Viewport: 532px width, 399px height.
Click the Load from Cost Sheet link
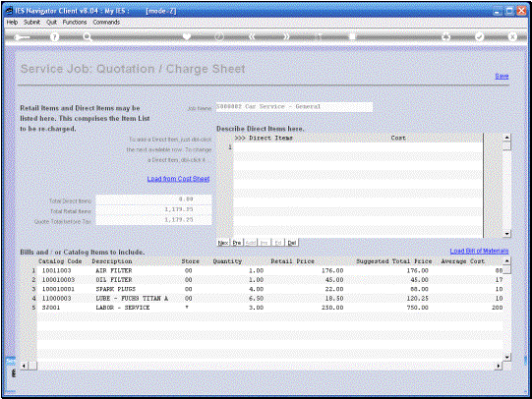click(x=178, y=179)
